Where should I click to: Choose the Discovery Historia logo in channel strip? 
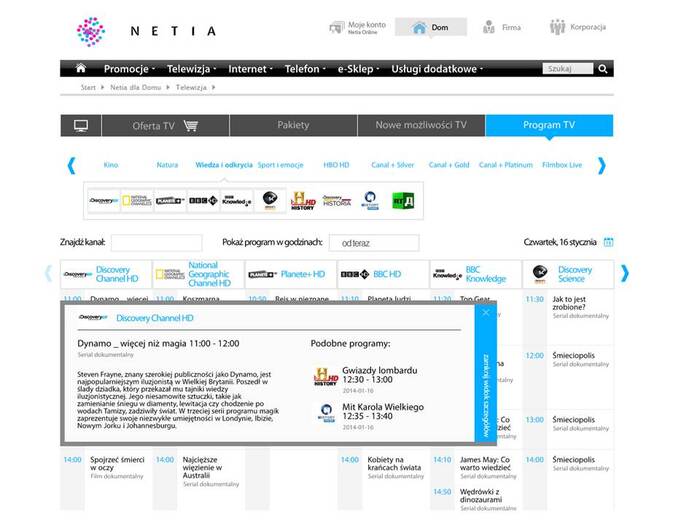click(337, 202)
